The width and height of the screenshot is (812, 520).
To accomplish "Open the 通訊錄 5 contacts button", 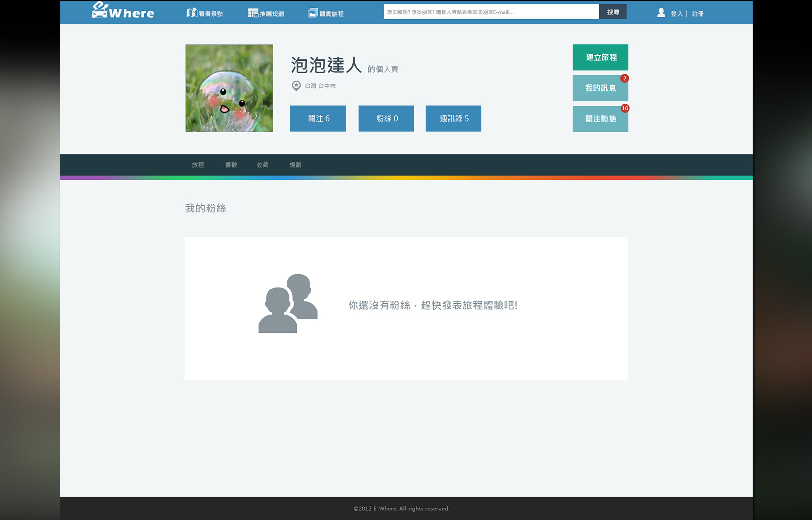I will coord(453,118).
